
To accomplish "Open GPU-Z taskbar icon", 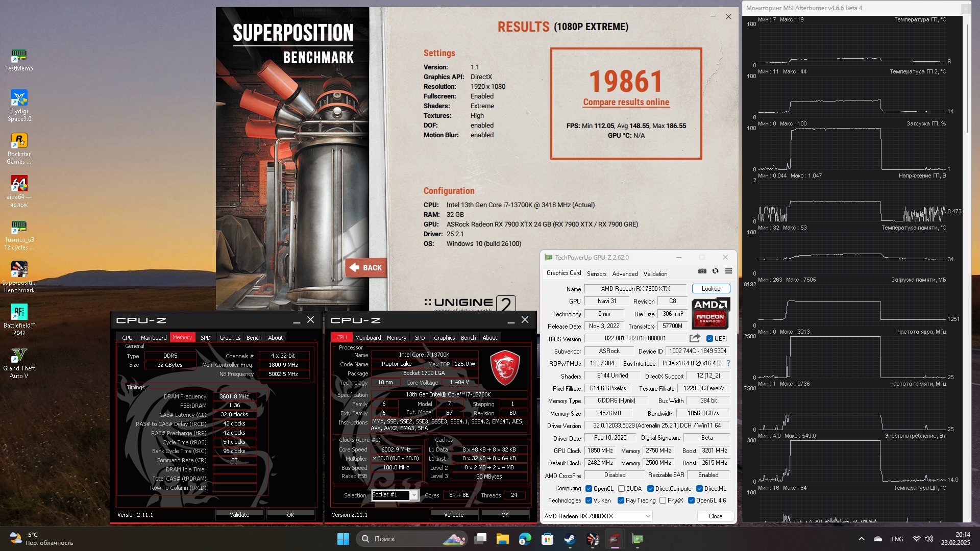I will [638, 539].
